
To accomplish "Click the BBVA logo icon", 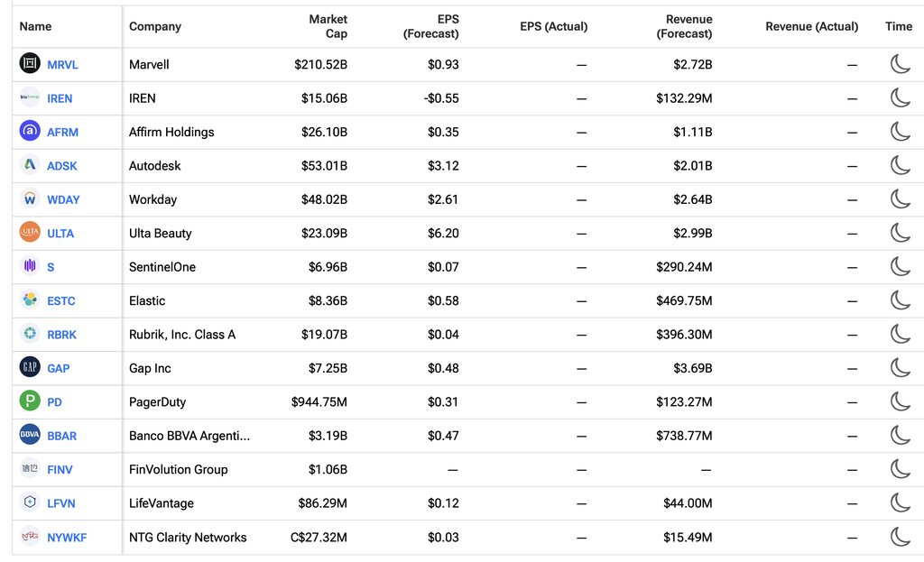I will coord(30,435).
